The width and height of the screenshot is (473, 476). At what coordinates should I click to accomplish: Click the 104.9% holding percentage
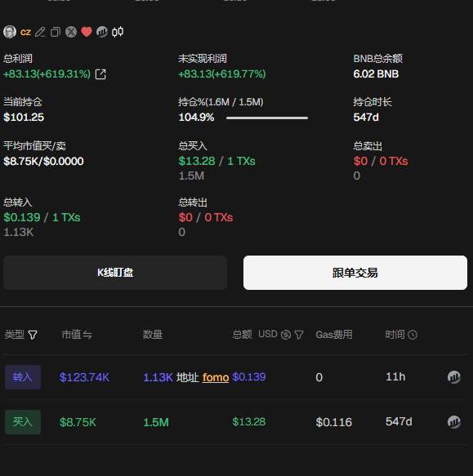coord(197,118)
